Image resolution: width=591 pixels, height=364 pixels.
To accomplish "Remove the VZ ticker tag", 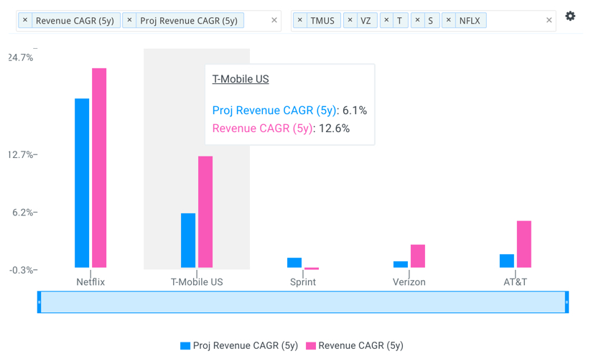I will point(350,20).
